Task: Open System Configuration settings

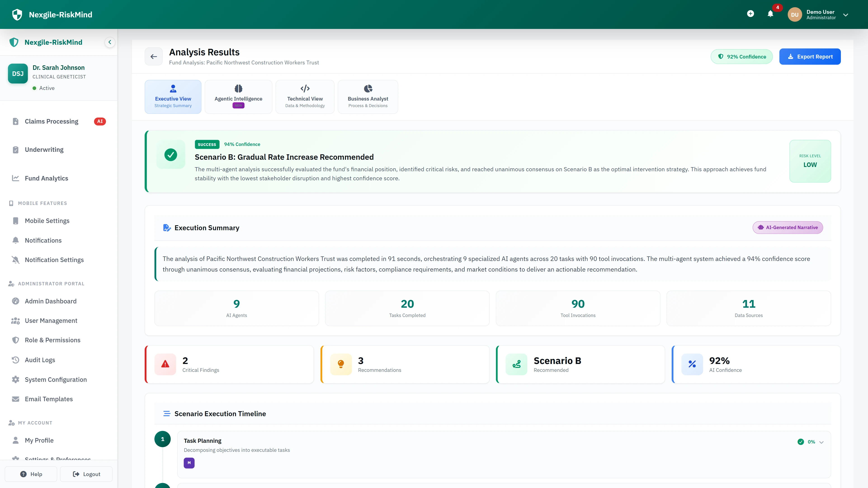Action: pyautogui.click(x=56, y=379)
